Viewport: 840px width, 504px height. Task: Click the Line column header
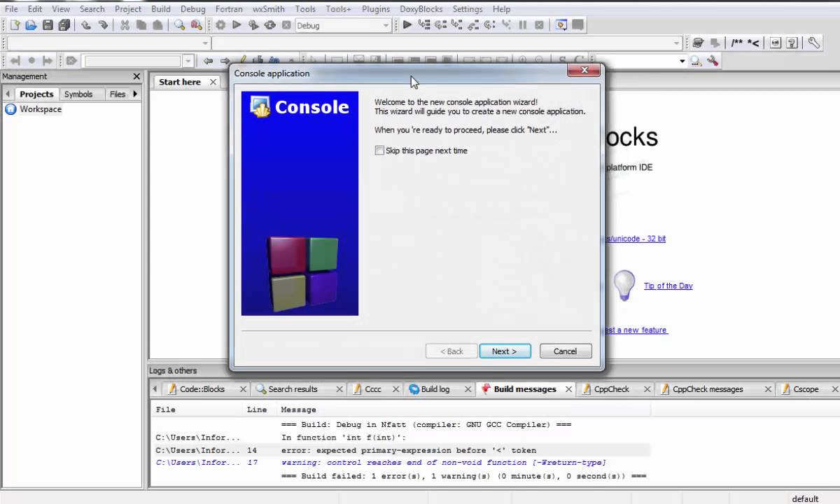click(257, 409)
